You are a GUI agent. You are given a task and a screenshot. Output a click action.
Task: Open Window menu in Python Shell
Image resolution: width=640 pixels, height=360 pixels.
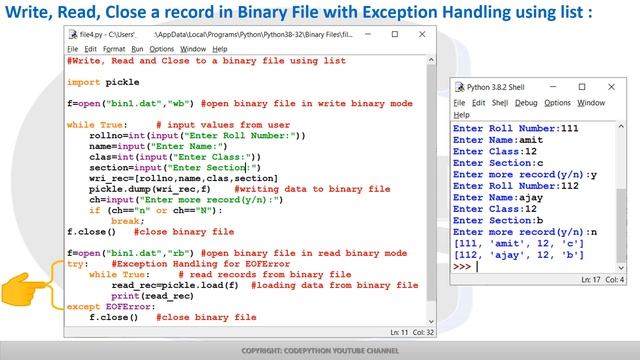coord(591,103)
